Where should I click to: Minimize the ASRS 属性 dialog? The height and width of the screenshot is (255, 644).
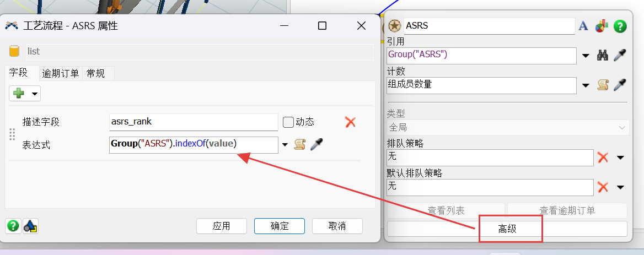click(284, 26)
